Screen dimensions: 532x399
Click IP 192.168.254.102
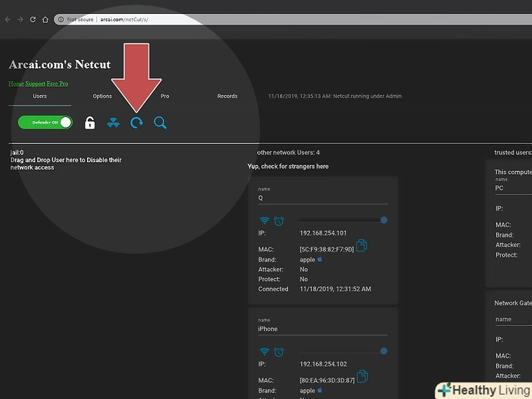tap(323, 364)
